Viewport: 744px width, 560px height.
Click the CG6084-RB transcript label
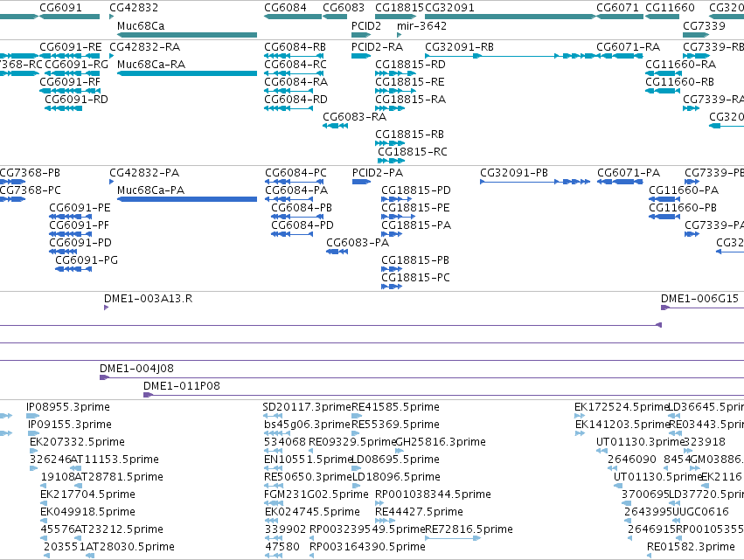pos(296,47)
